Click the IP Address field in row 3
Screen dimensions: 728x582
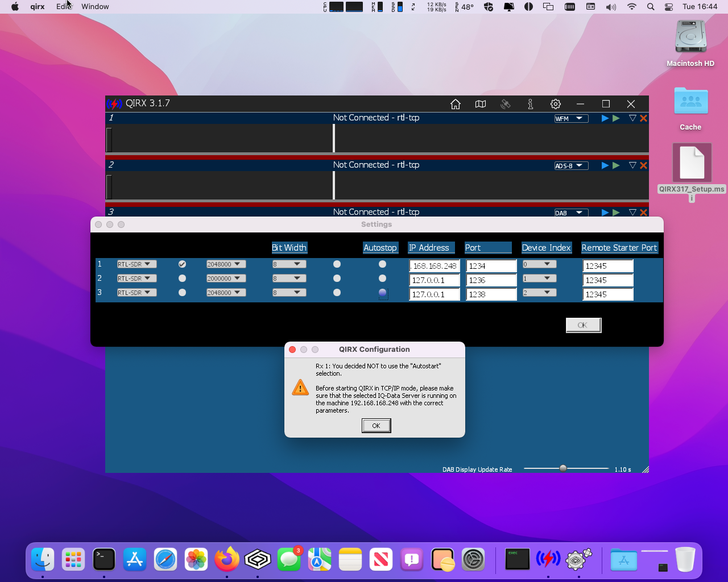(435, 294)
